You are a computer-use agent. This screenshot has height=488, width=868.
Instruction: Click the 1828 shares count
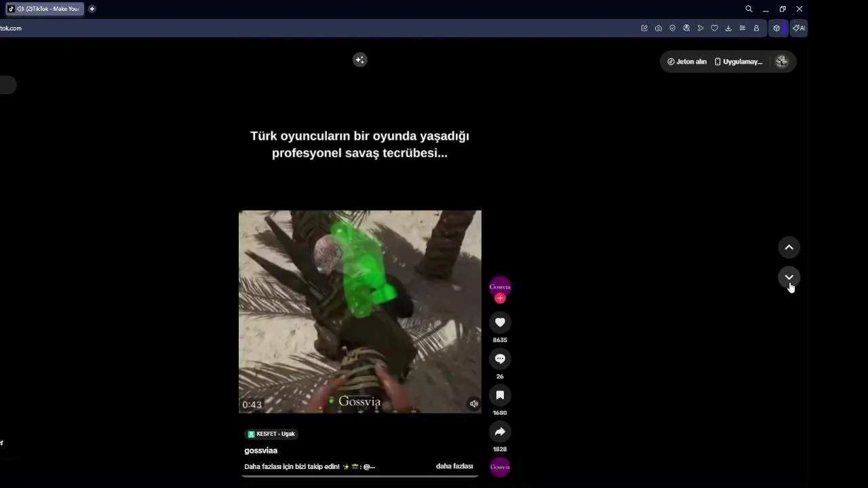coord(500,449)
